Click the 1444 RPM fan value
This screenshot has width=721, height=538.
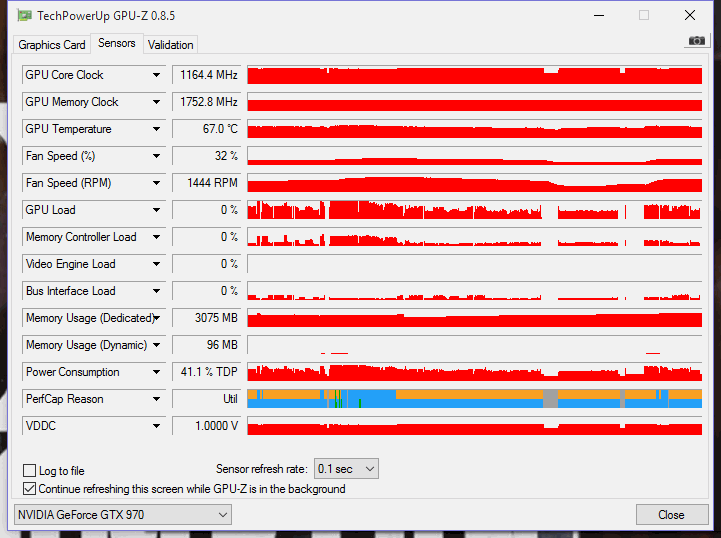[207, 183]
